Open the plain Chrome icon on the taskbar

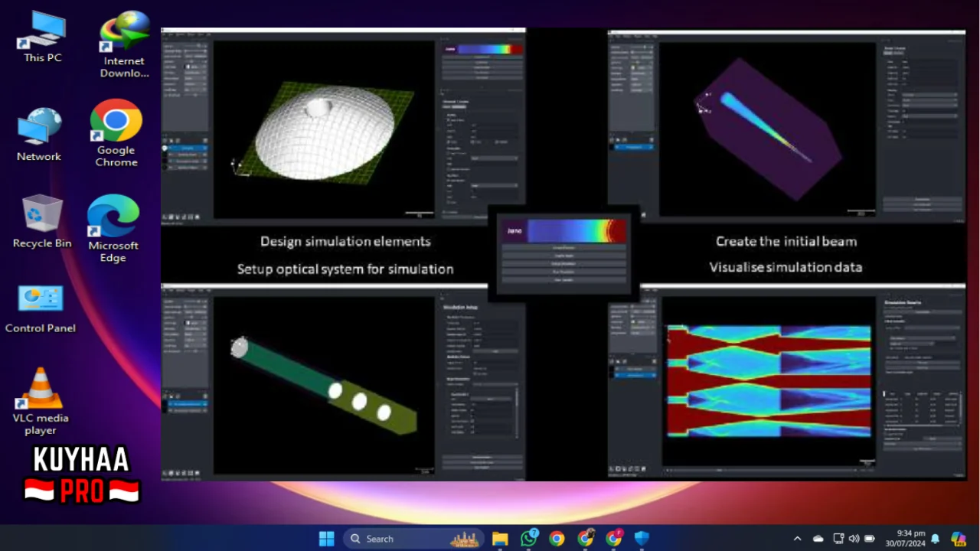coord(557,539)
